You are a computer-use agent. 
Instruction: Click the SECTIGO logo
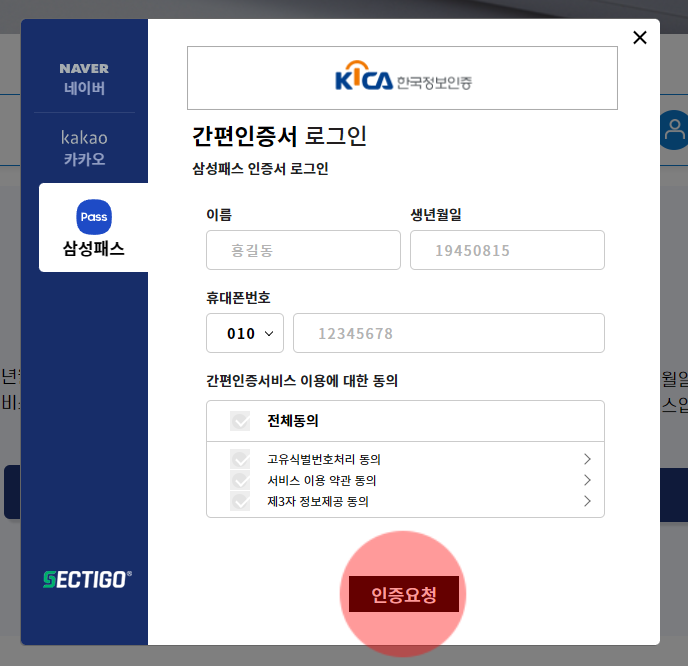click(87, 580)
